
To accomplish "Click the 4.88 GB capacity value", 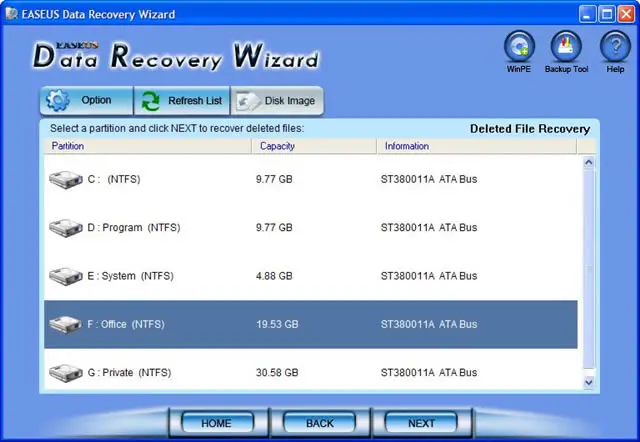I will (x=274, y=276).
